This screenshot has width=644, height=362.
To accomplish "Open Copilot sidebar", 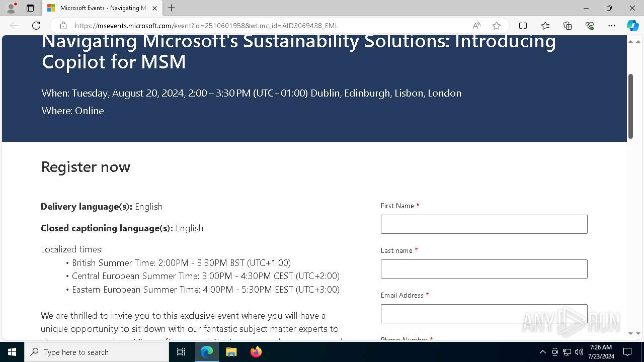I will [x=632, y=26].
